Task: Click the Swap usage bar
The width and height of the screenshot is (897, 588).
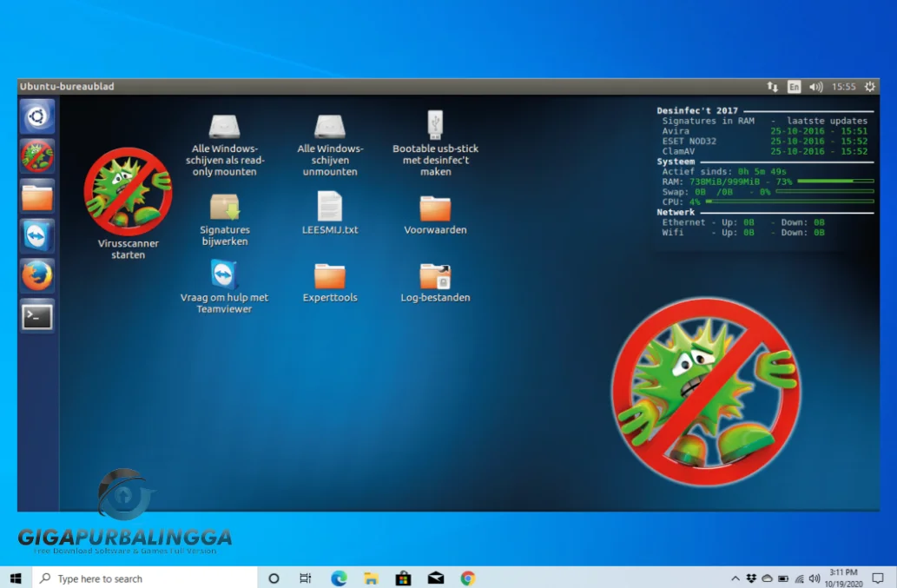Action: pos(825,192)
